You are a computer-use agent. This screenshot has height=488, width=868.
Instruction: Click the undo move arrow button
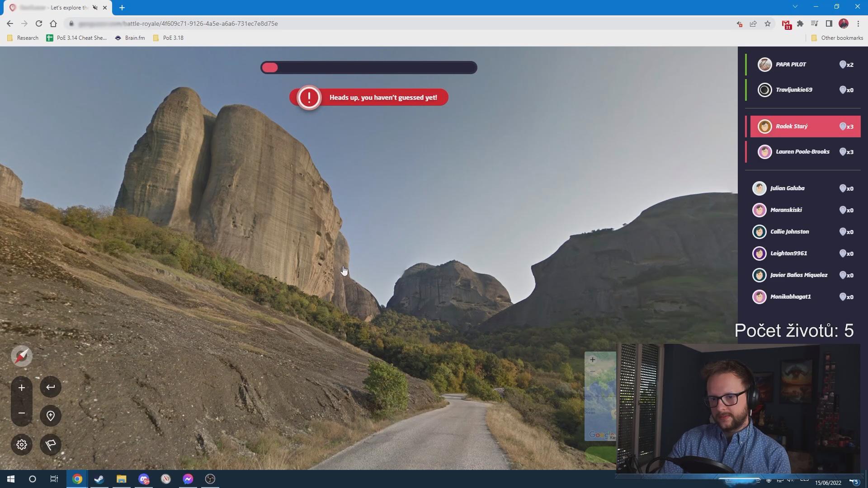click(51, 387)
